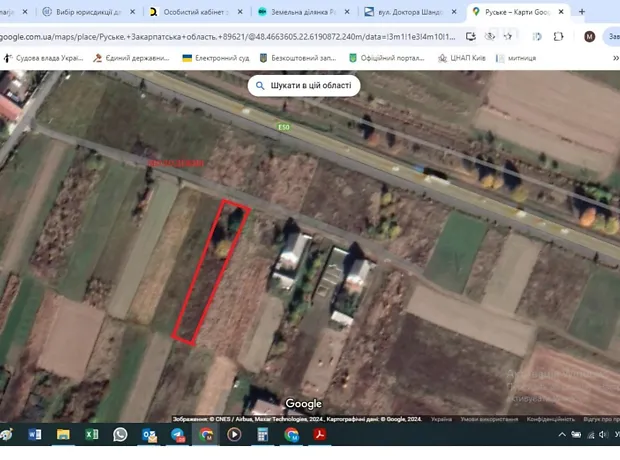Open 'Умови використання' footer link
The width and height of the screenshot is (620, 460).
tap(489, 419)
